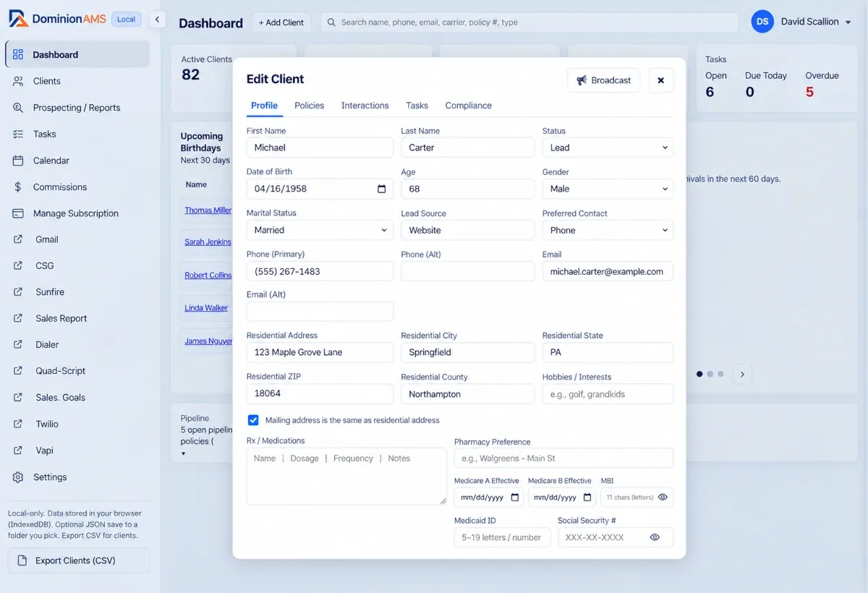This screenshot has height=593, width=868.
Task: Select the third carousel dot
Action: [720, 374]
